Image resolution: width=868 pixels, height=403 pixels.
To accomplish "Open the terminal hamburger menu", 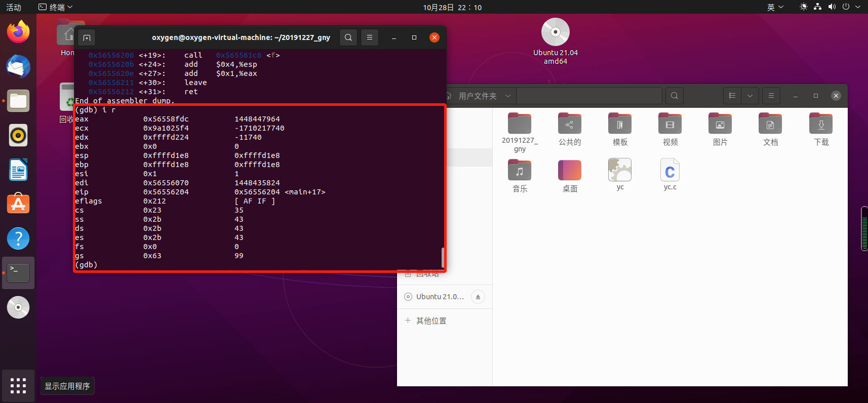I will pos(370,37).
